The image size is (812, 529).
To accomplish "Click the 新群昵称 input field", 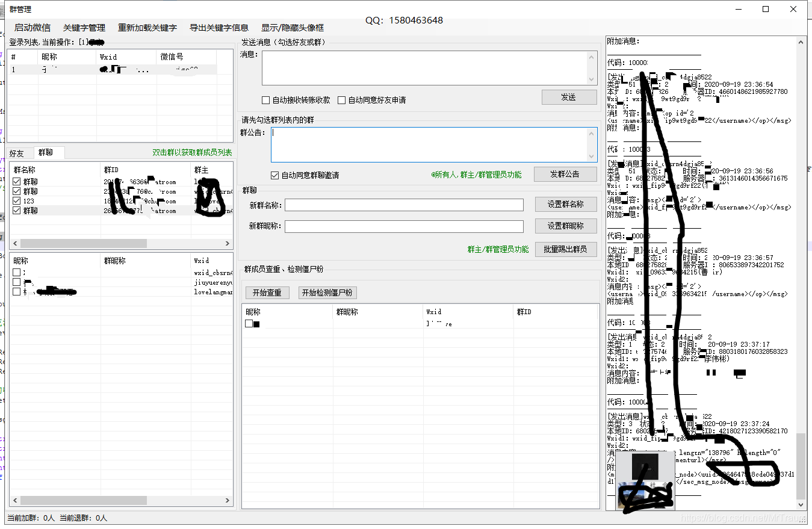I will (404, 226).
